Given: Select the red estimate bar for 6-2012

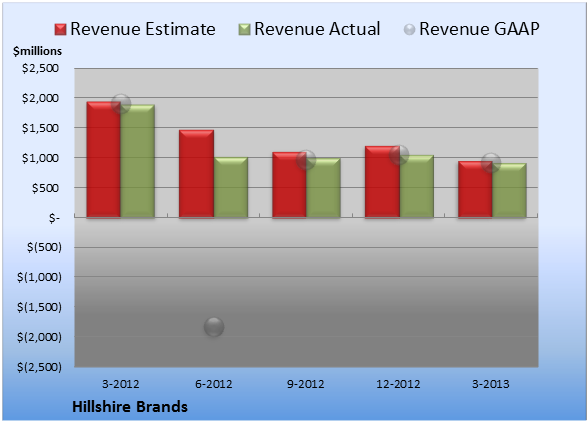Looking at the screenshot, I should (196, 174).
